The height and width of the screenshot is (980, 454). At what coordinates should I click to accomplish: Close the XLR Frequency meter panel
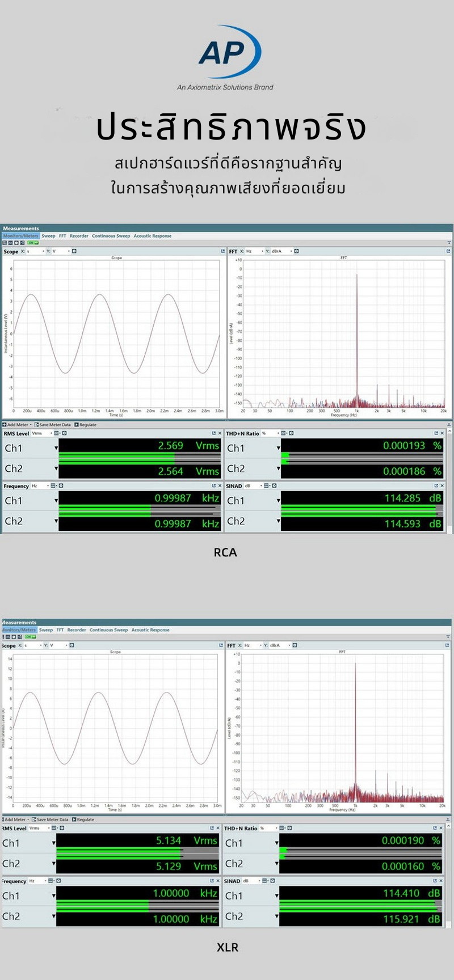217,881
